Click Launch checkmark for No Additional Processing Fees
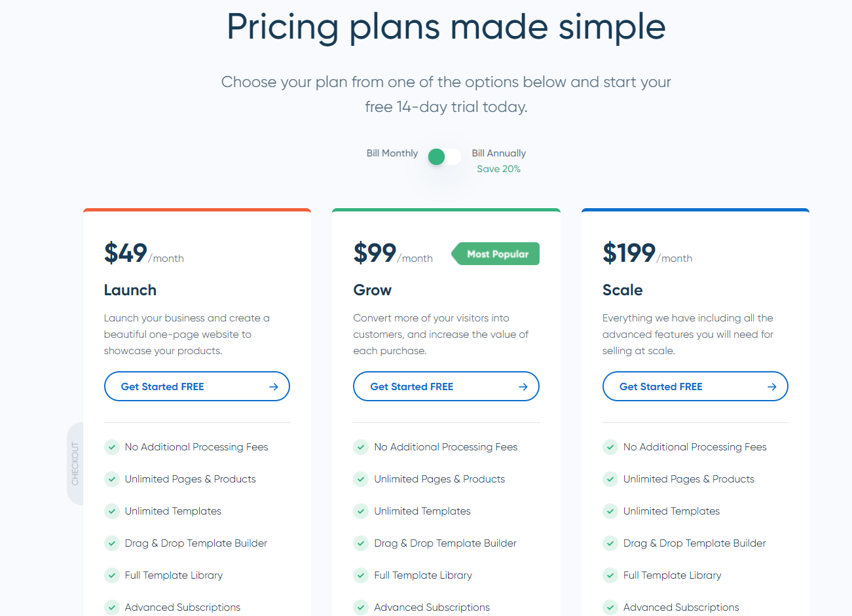The height and width of the screenshot is (616, 852). tap(112, 447)
